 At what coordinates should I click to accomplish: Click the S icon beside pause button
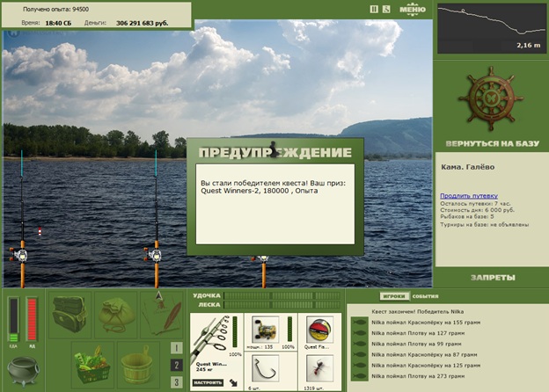tap(386, 10)
